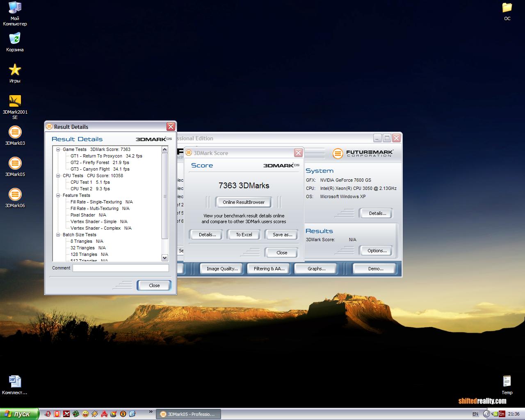525x420 pixels.
Task: Select Fill Rate - Single-Texturing row
Action: [101, 202]
